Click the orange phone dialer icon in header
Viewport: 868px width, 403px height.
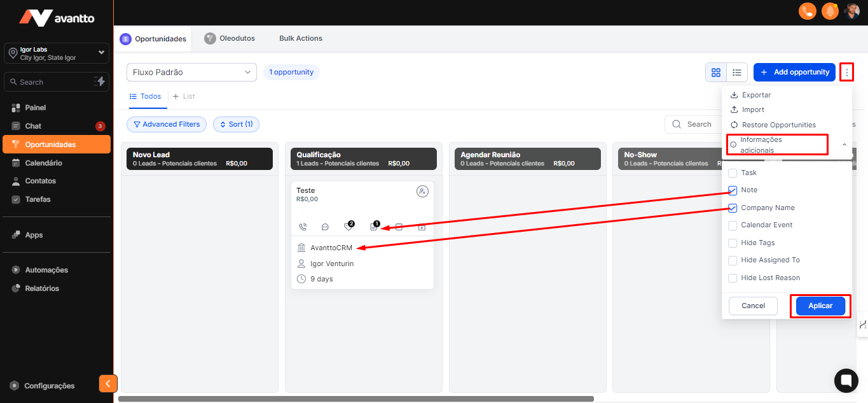[x=807, y=11]
